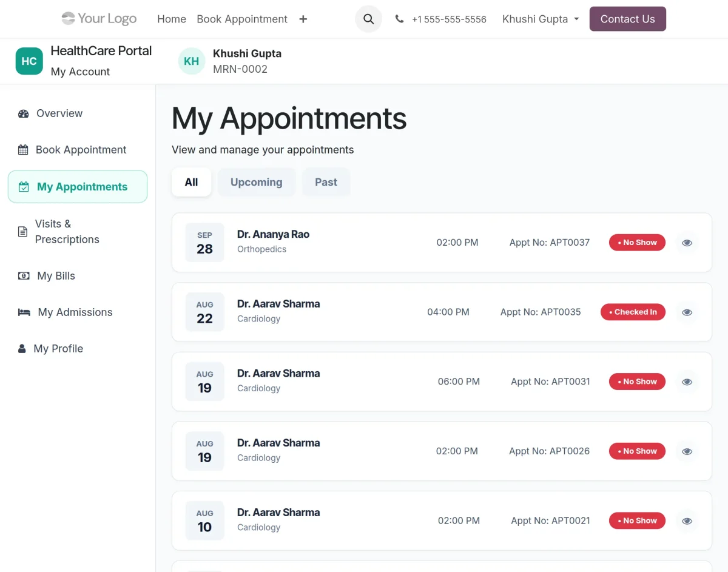
Task: Click the Contact Us button
Action: [628, 19]
